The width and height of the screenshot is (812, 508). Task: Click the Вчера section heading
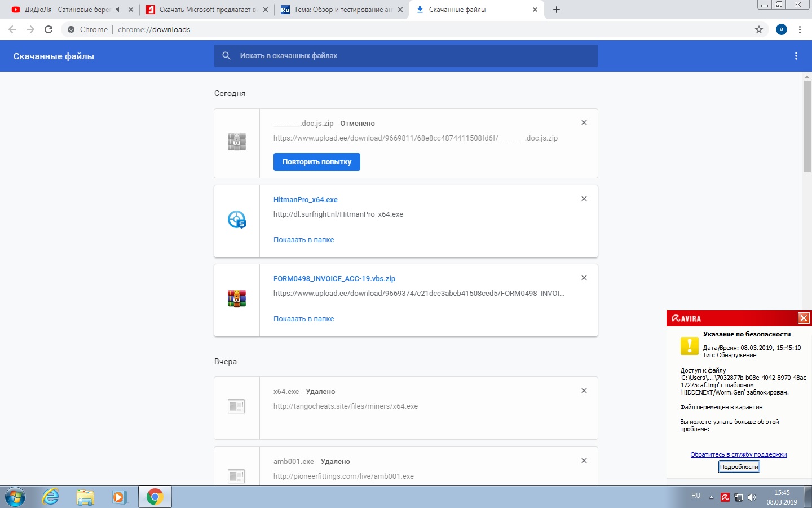[x=226, y=362]
